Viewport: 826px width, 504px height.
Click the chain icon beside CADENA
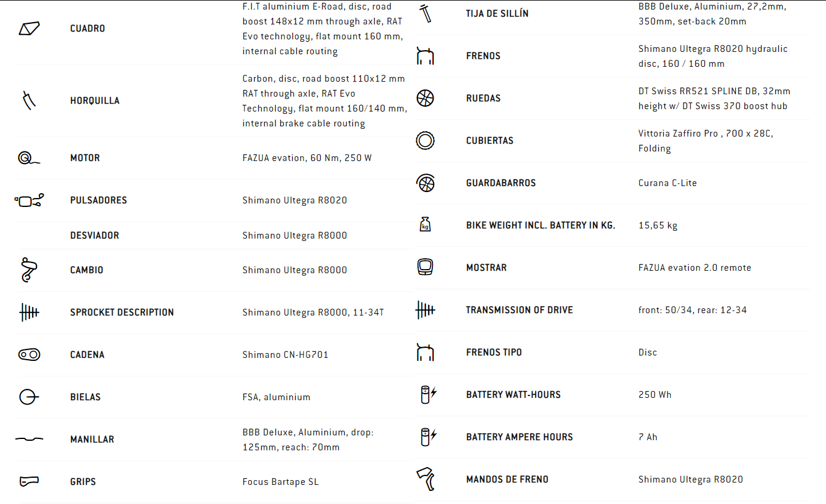point(29,354)
